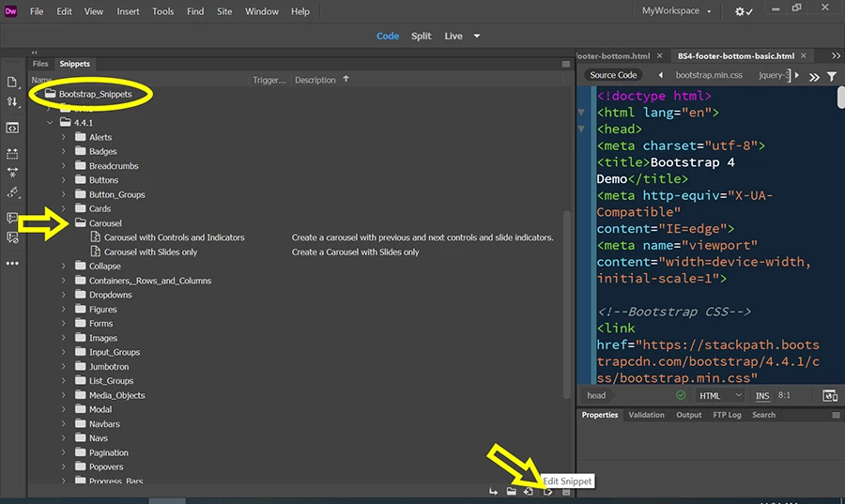Show hidden document tabs chevron
Viewport: 845px width, 504px height.
point(836,56)
